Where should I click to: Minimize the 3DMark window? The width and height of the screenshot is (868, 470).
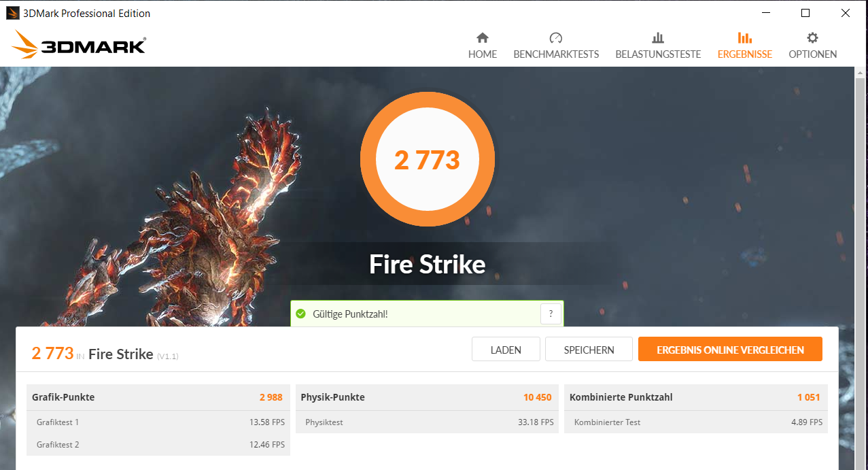tap(766, 13)
